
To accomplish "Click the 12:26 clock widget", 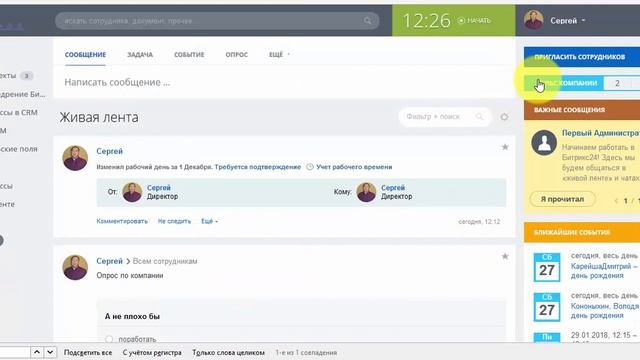I will pos(427,20).
